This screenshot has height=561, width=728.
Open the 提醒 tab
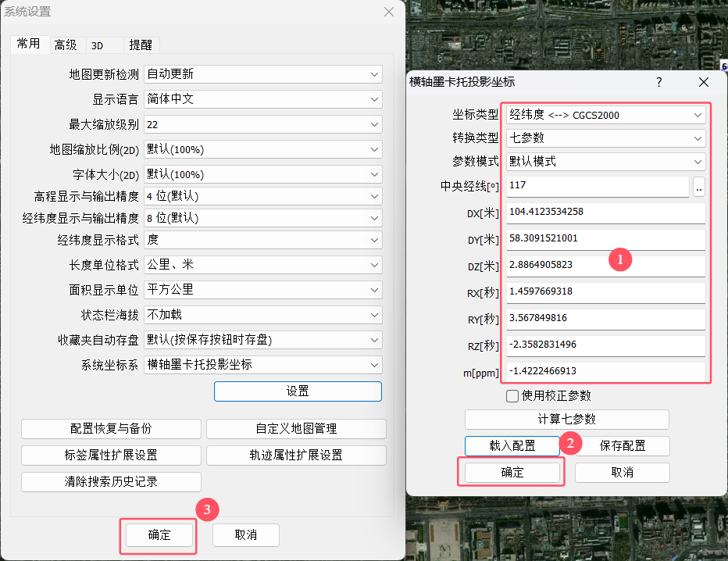(x=141, y=45)
